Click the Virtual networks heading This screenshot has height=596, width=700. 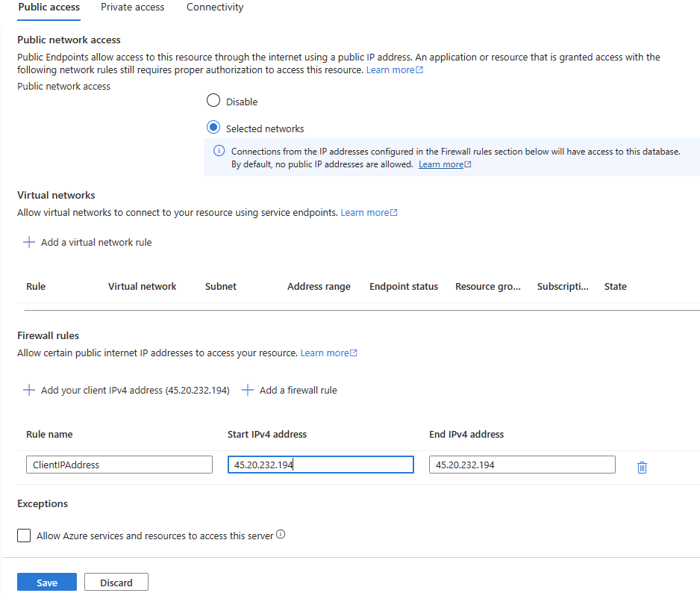tap(56, 195)
